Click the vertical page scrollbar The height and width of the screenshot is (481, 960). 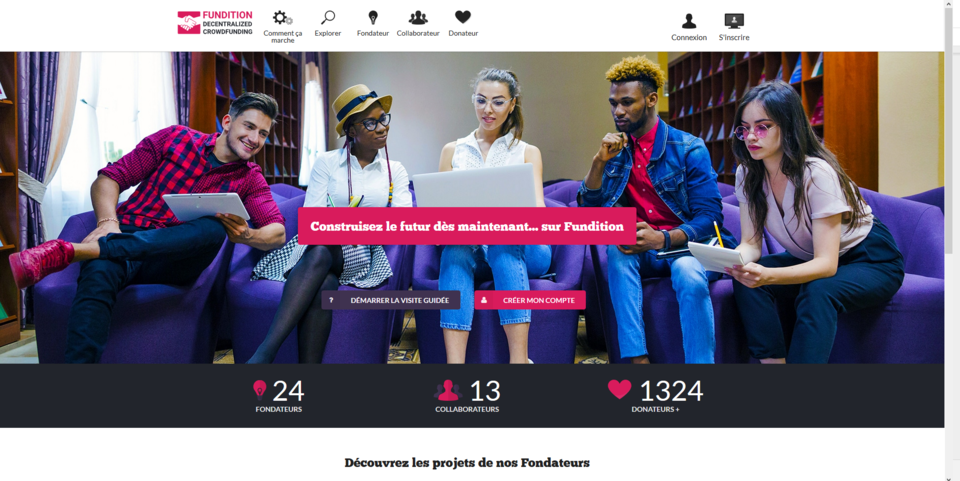point(952,240)
